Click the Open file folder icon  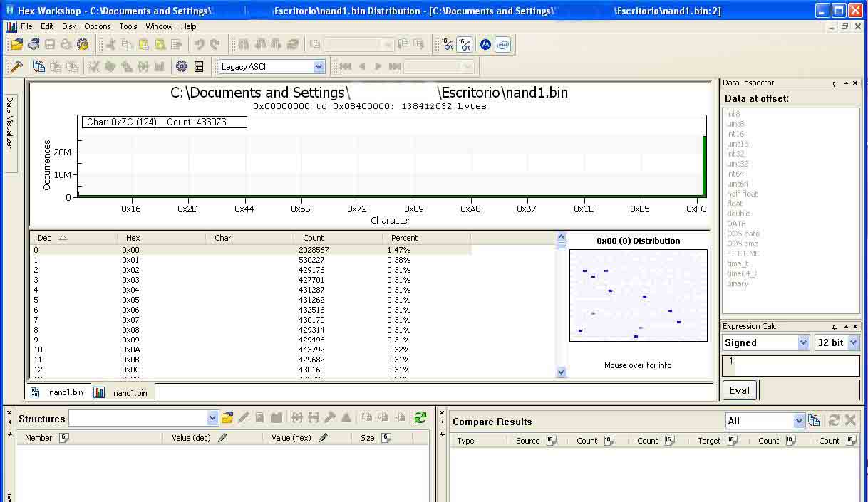[x=17, y=44]
